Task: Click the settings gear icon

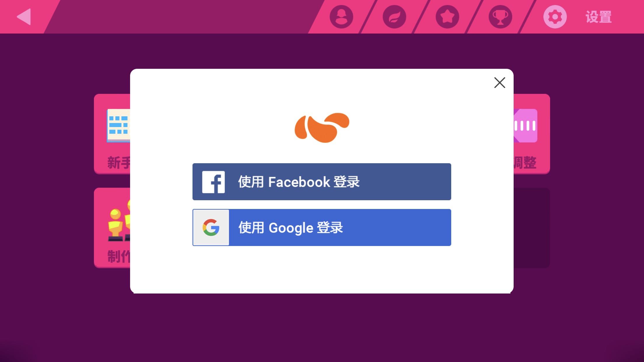Action: pos(555,17)
